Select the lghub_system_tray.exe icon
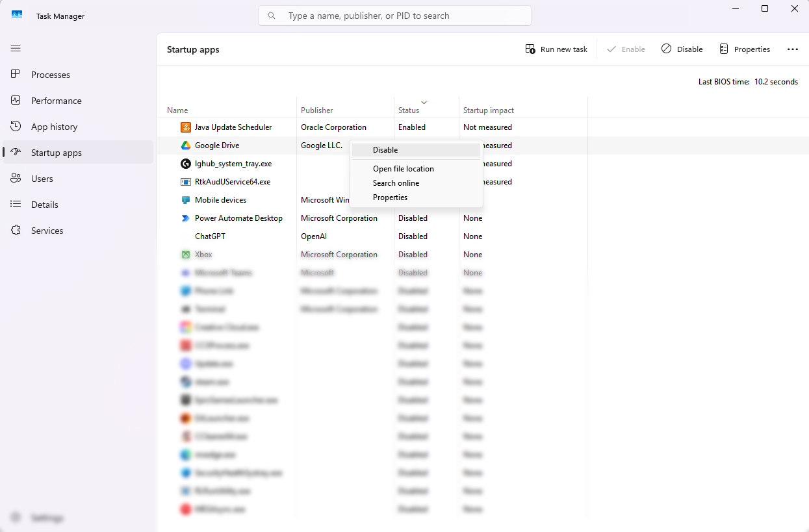This screenshot has height=532, width=809. (185, 164)
